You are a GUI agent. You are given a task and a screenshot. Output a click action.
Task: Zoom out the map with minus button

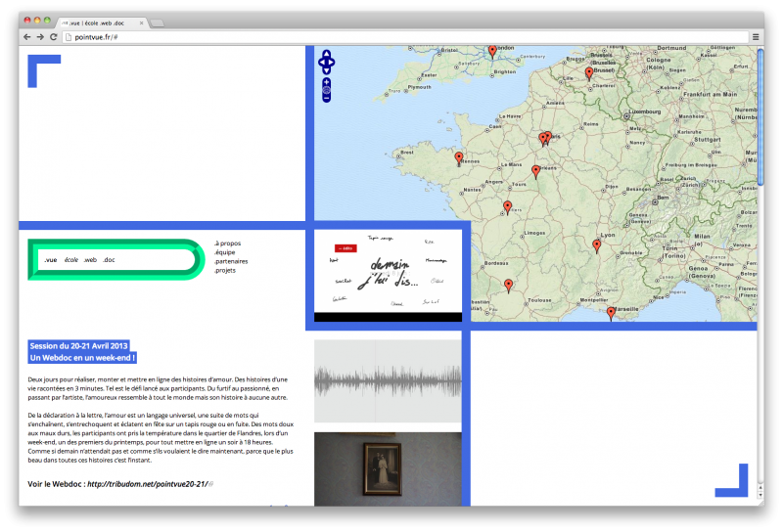[326, 99]
